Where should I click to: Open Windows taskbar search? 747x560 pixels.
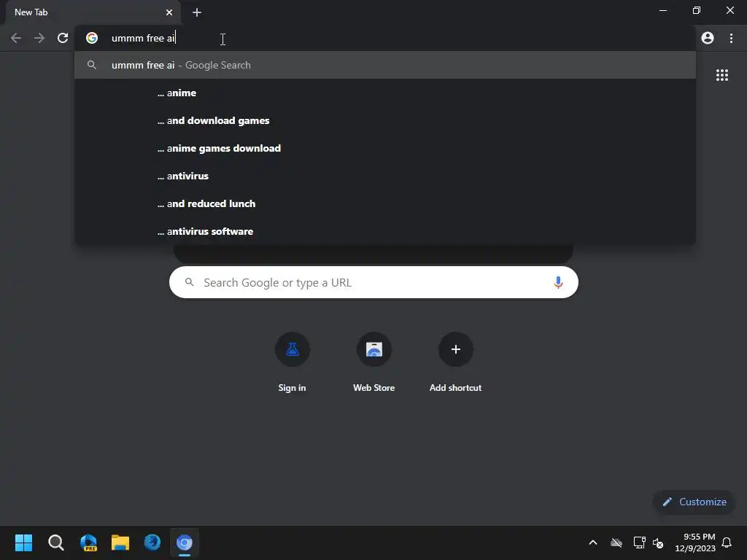point(55,542)
